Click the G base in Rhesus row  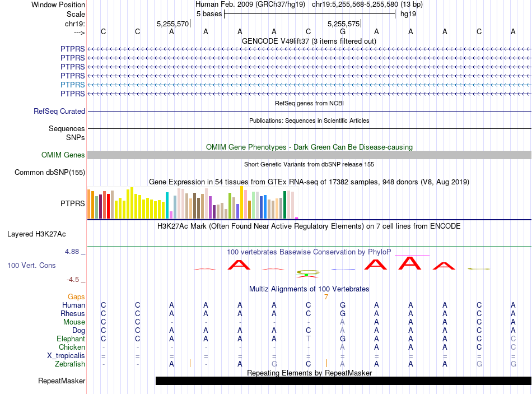[x=343, y=313]
